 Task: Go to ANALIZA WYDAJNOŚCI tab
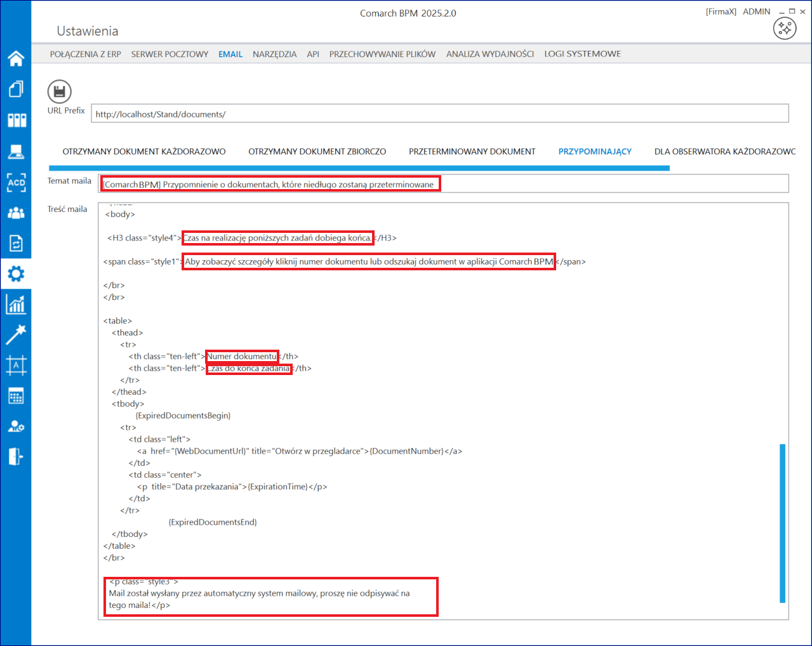pyautogui.click(x=489, y=54)
